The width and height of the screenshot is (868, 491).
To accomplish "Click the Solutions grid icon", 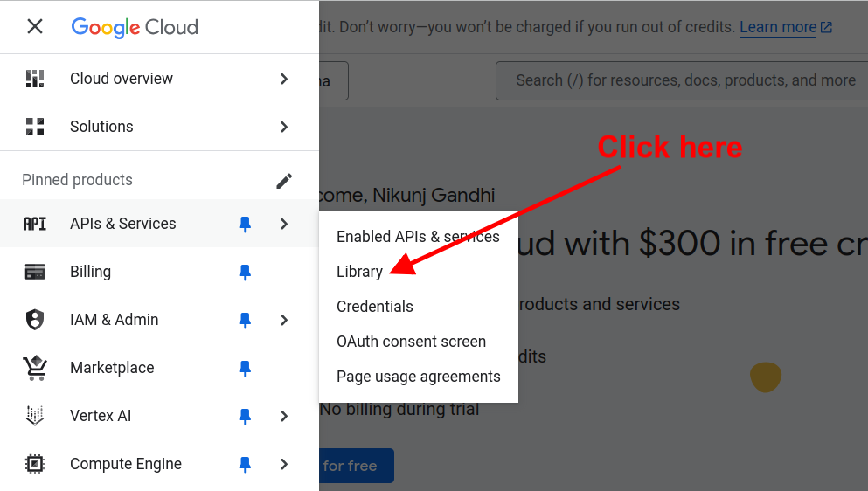I will [35, 127].
